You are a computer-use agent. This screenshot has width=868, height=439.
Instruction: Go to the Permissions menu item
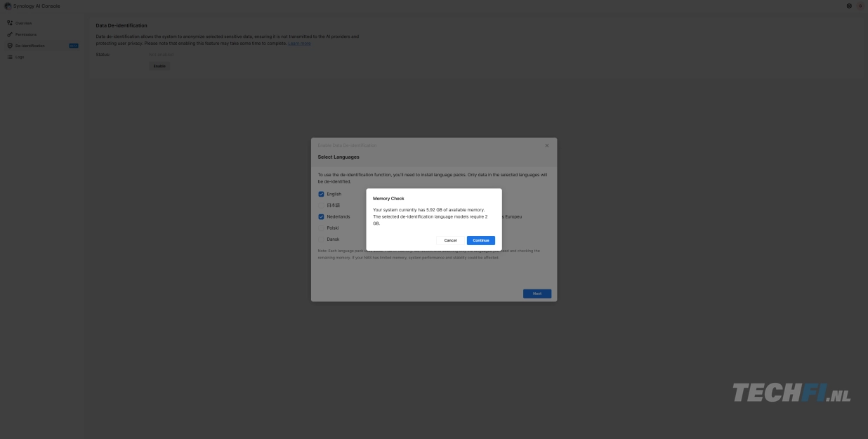[26, 34]
